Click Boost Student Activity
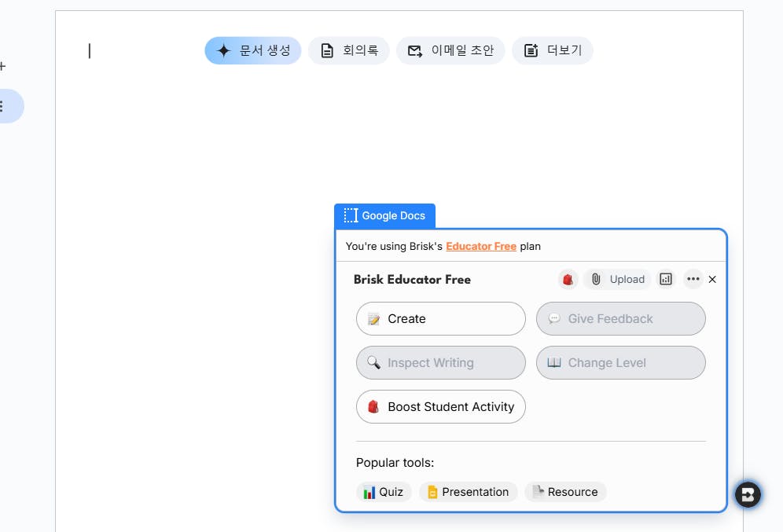 441,406
